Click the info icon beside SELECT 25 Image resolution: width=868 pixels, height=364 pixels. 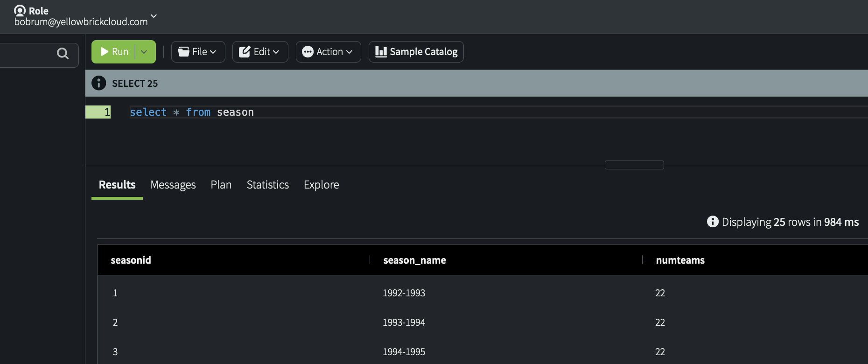click(x=98, y=83)
